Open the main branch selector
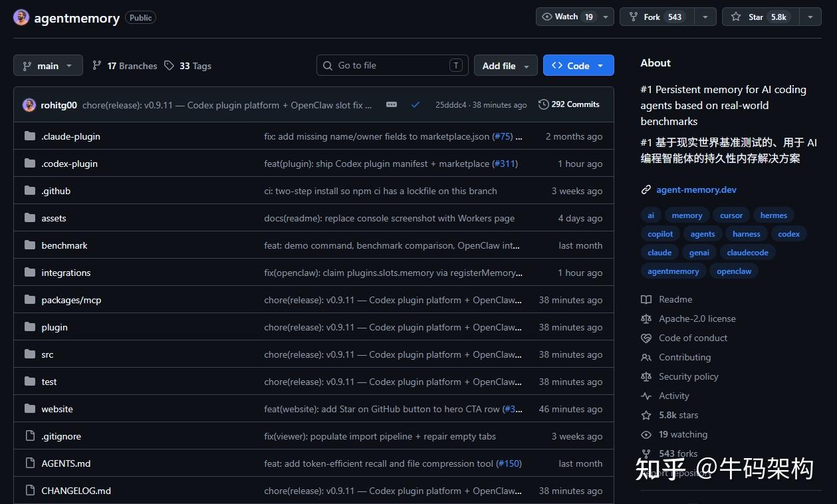Screen dimensions: 837x504 click(x=48, y=65)
